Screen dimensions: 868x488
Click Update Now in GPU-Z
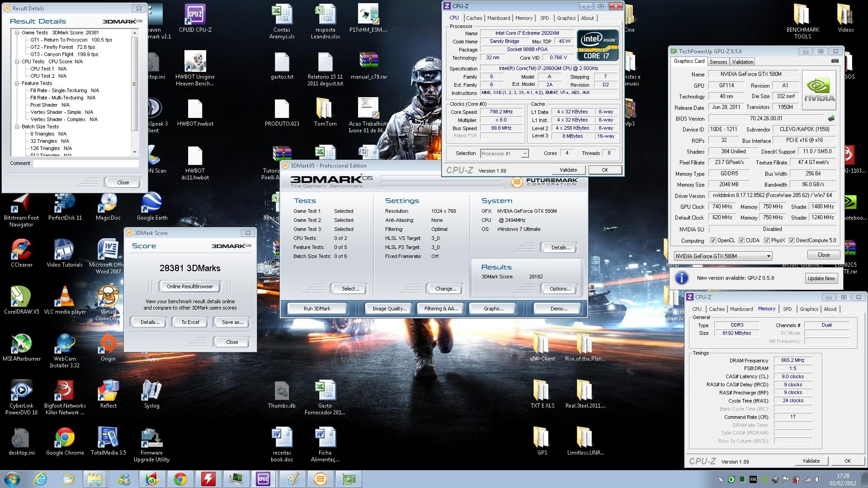pyautogui.click(x=821, y=278)
